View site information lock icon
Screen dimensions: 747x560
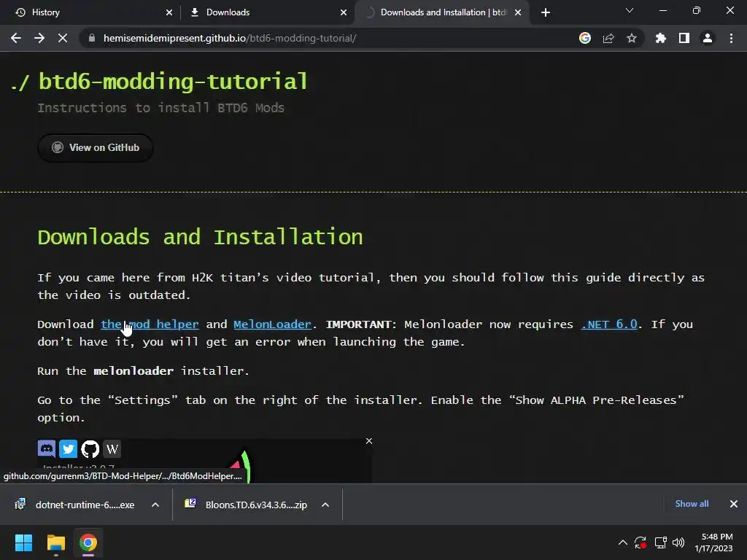(x=92, y=38)
